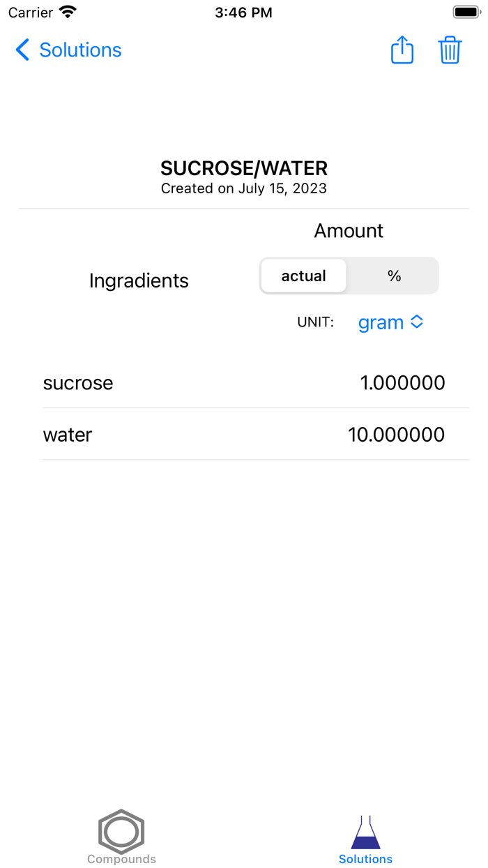Select the actual amount segment

coord(303,276)
